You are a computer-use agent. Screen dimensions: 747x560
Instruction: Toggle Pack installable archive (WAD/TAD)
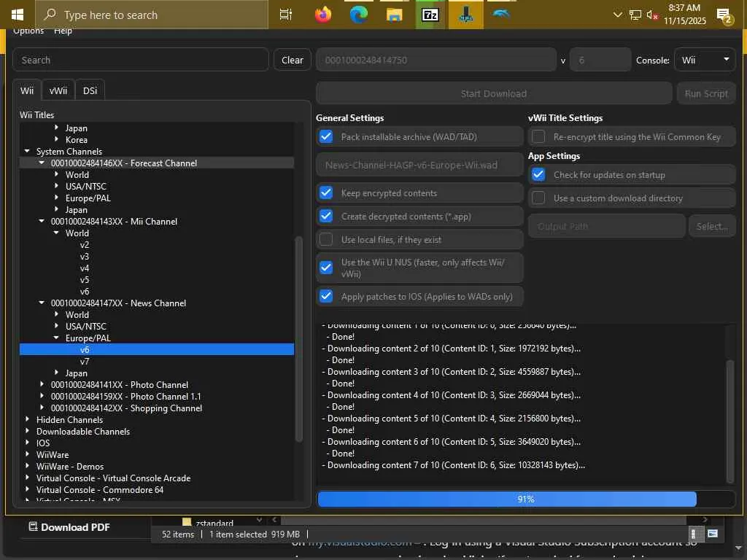(326, 136)
